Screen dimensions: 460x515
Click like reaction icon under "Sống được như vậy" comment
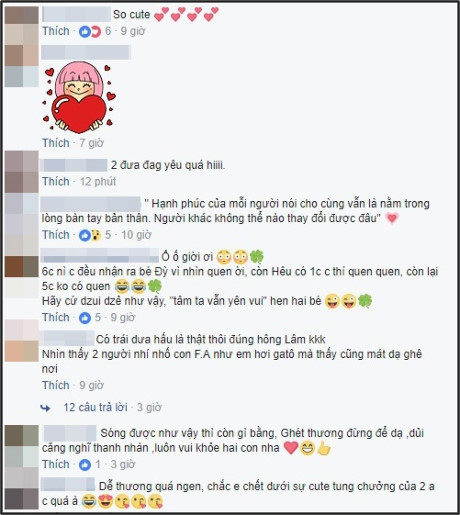[x=85, y=465]
